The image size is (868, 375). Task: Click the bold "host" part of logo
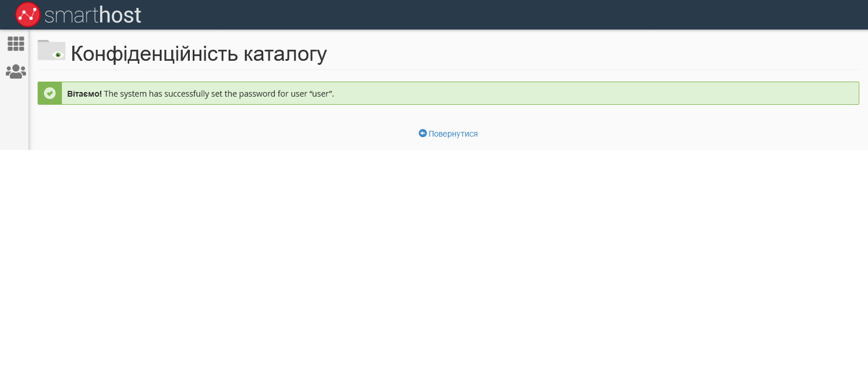[x=120, y=15]
